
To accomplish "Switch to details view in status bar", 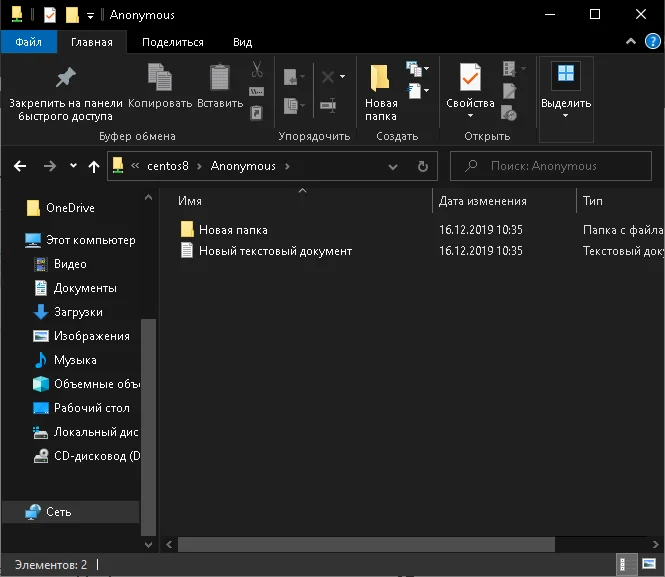I will click(625, 565).
